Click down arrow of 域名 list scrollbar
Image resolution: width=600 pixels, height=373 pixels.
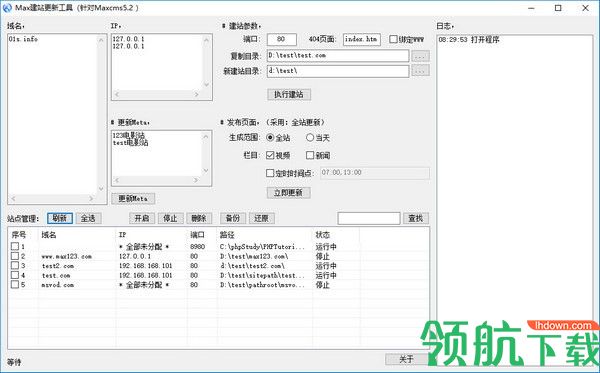101,189
